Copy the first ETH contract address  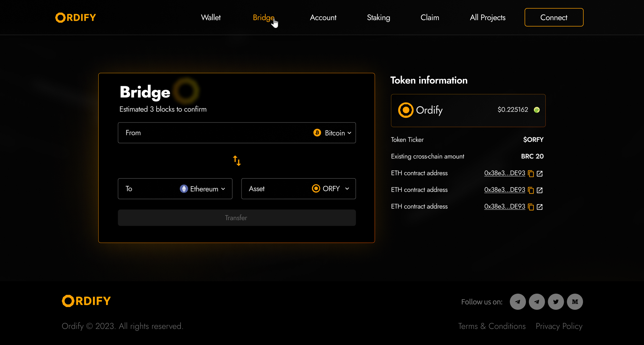531,174
